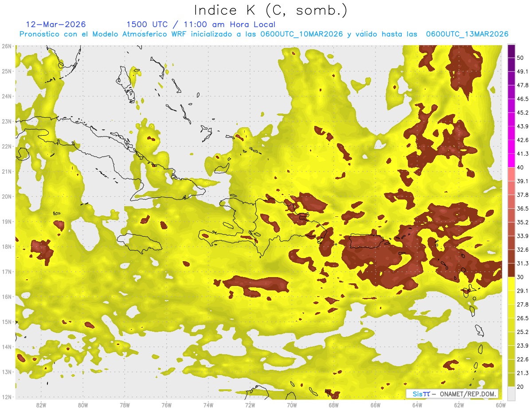Click the '45.2' color scale label
The image size is (532, 411).
[x=523, y=113]
